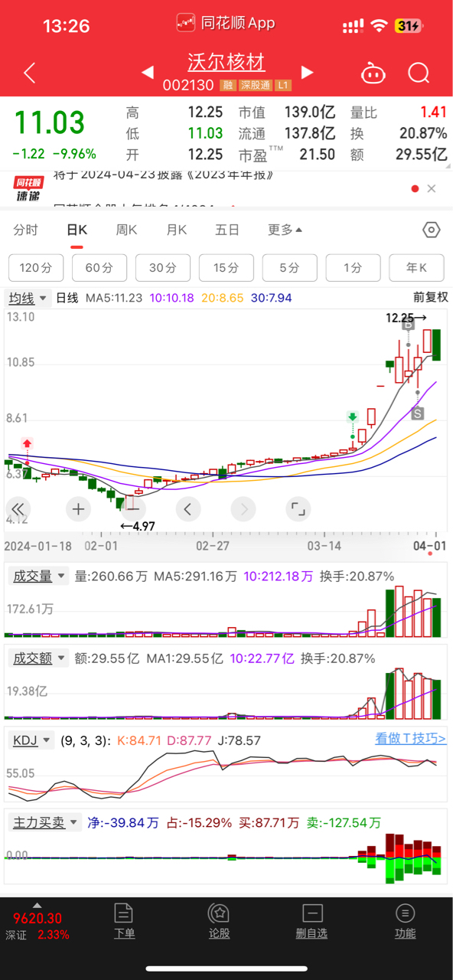Tap the 量:260.66万 volume readout

click(111, 577)
